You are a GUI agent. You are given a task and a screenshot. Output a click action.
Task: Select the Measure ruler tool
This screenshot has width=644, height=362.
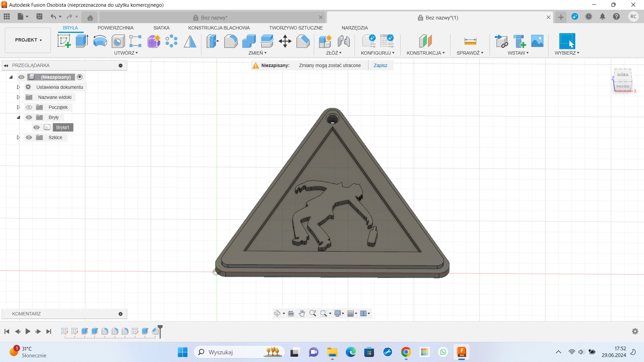click(470, 41)
